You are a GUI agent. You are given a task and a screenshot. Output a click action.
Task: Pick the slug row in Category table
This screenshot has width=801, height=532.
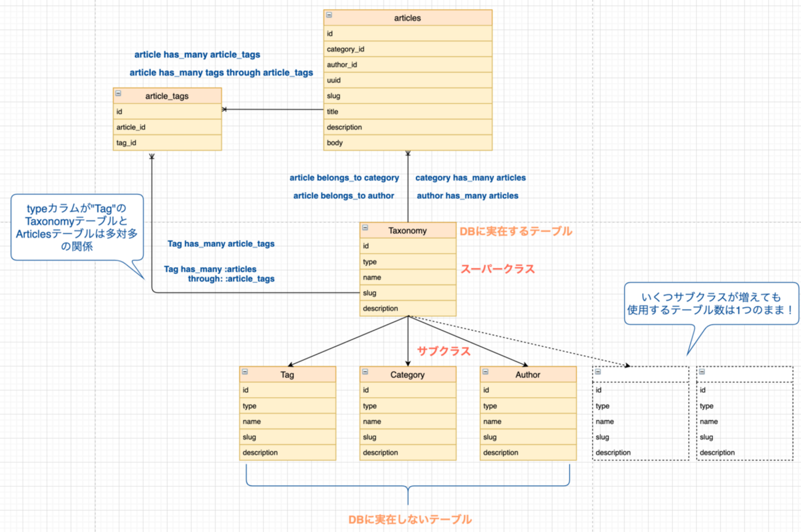point(407,437)
